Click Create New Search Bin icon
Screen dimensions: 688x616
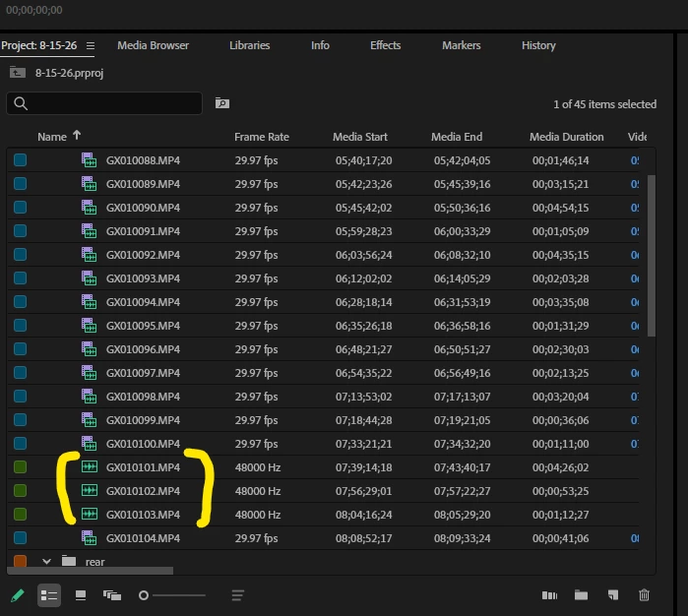coord(222,103)
